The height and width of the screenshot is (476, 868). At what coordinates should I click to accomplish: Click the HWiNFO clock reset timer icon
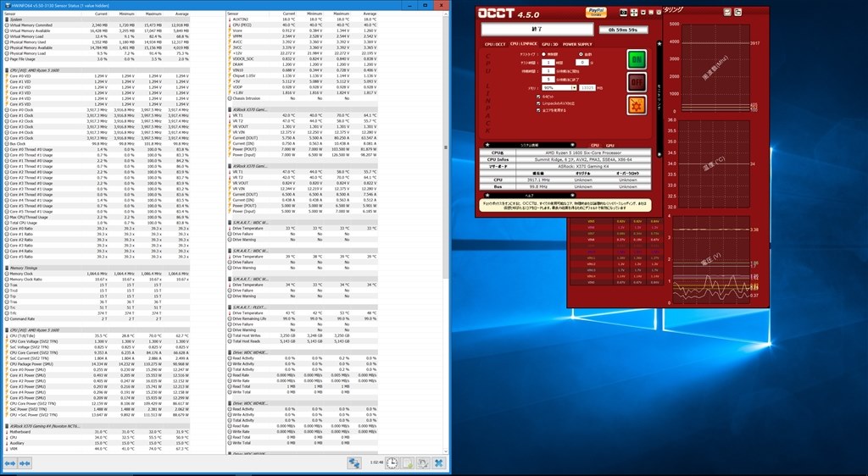click(x=392, y=462)
